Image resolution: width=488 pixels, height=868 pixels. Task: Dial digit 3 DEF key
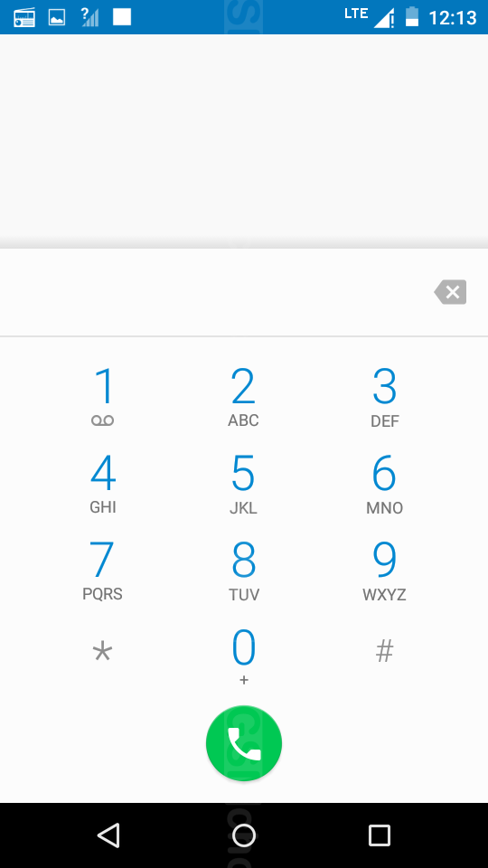pyautogui.click(x=385, y=395)
